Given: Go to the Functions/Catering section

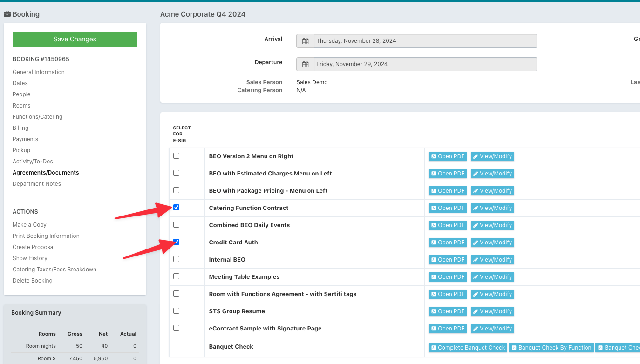Looking at the screenshot, I should [x=37, y=117].
